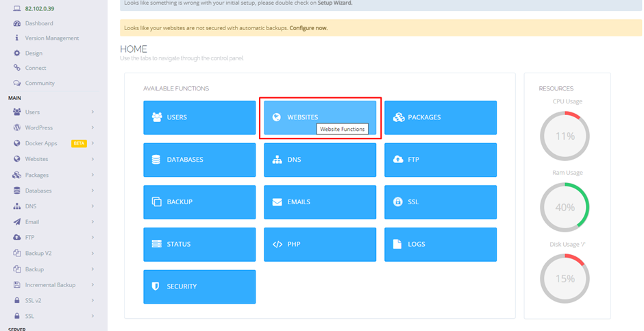644x331 pixels.
Task: Open the SSL function tile
Action: click(x=441, y=202)
